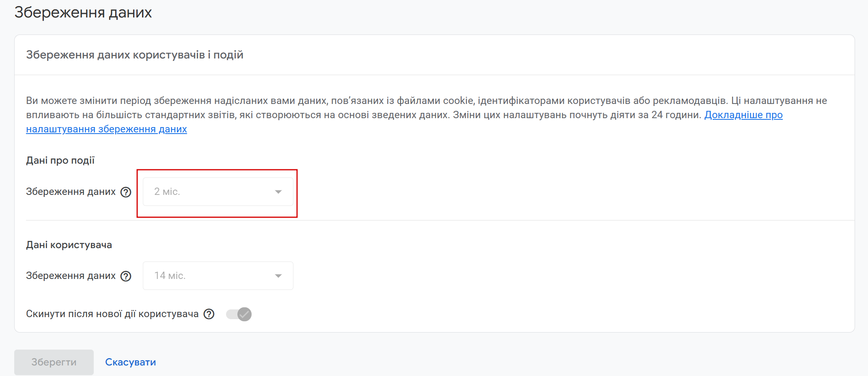
Task: Click the arrow in the '2 міс.' dropdown
Action: pos(278,192)
